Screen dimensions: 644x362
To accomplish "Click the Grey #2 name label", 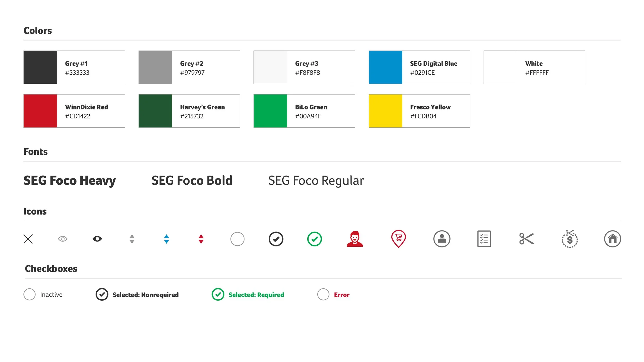I will [x=192, y=64].
